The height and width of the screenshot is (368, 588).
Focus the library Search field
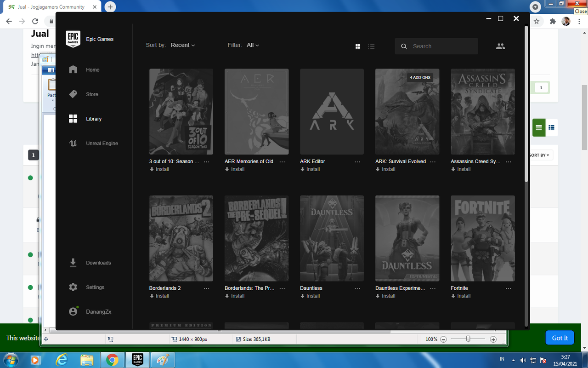coord(436,46)
